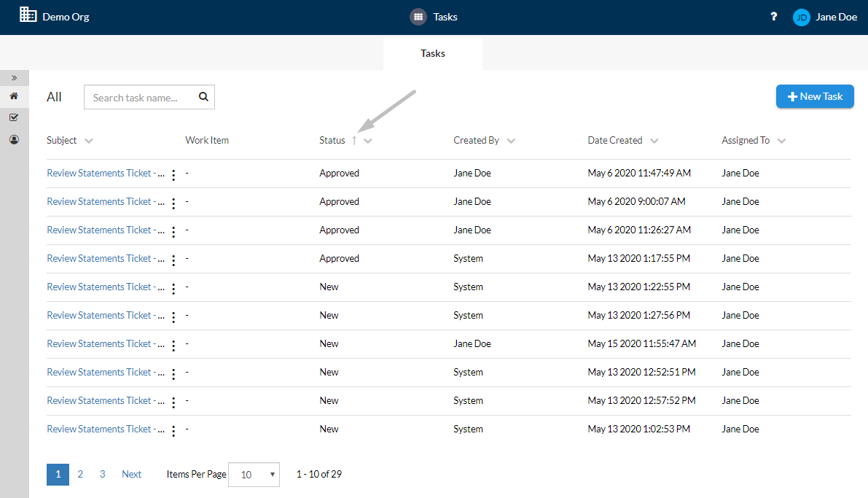Click the Date Created header label
Viewport: 868px width, 498px height.
click(614, 140)
